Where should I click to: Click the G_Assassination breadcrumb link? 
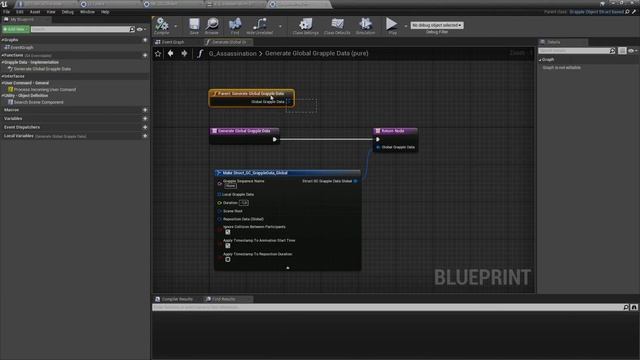233,53
